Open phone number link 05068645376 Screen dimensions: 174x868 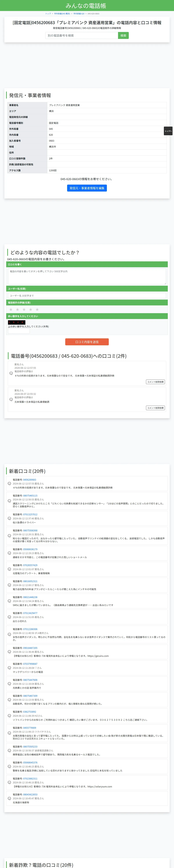[x=30, y=763]
